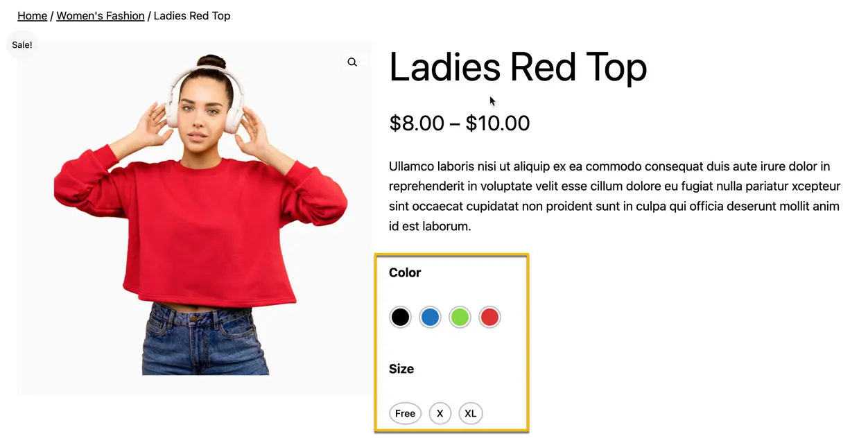Click the red sweater in the product photo
The height and width of the screenshot is (443, 868).
click(208, 229)
